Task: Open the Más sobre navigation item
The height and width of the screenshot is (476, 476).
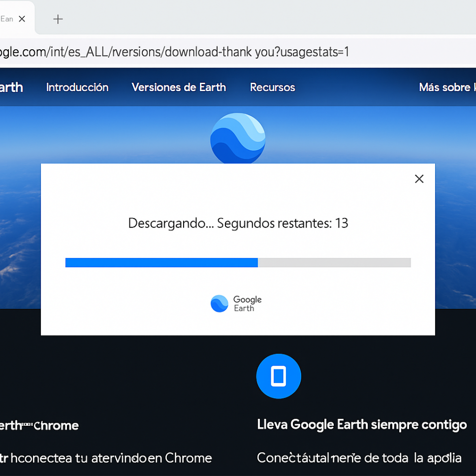Action: click(447, 88)
